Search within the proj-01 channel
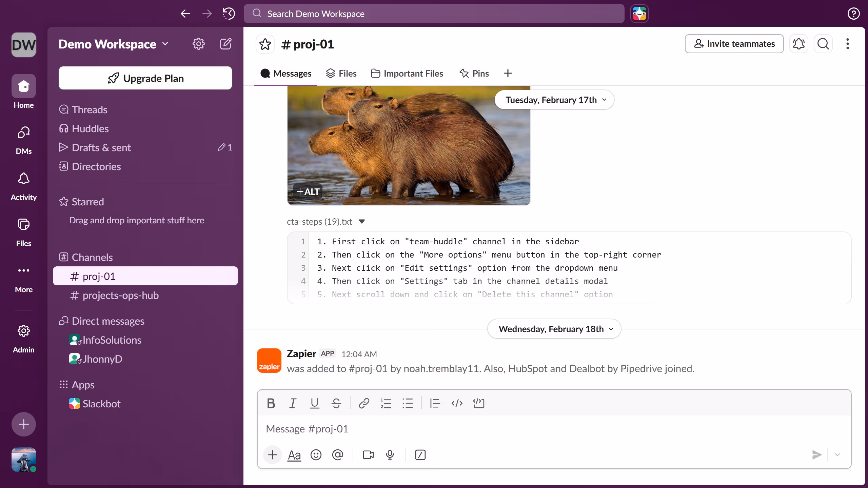Screen dimensions: 868x488 [x=823, y=44]
